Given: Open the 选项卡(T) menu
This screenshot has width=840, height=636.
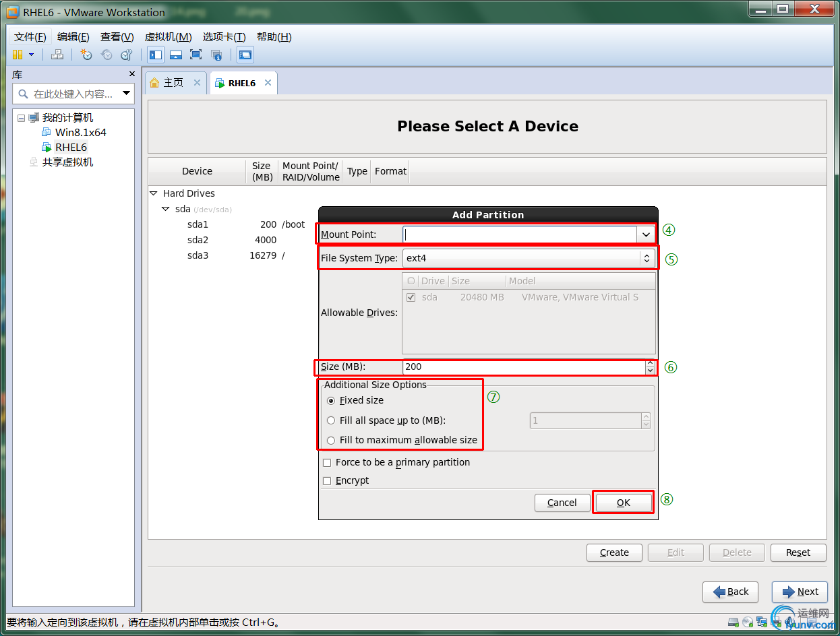Looking at the screenshot, I should pyautogui.click(x=224, y=37).
